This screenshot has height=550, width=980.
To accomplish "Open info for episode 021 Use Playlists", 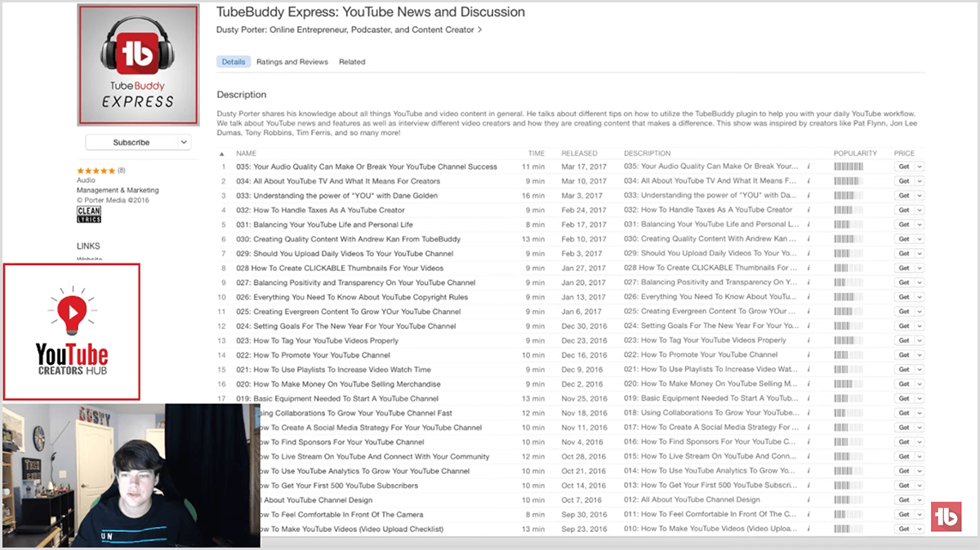I will pos(808,370).
